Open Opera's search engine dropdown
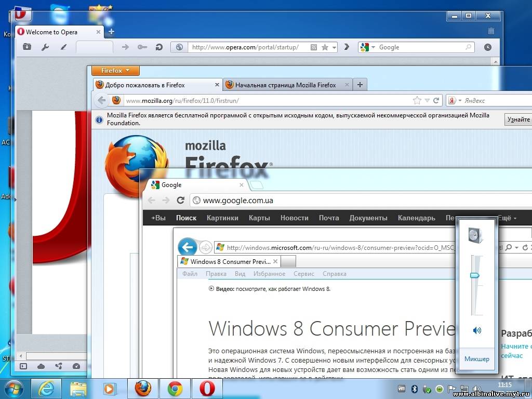The width and height of the screenshot is (532, 399). 373,47
